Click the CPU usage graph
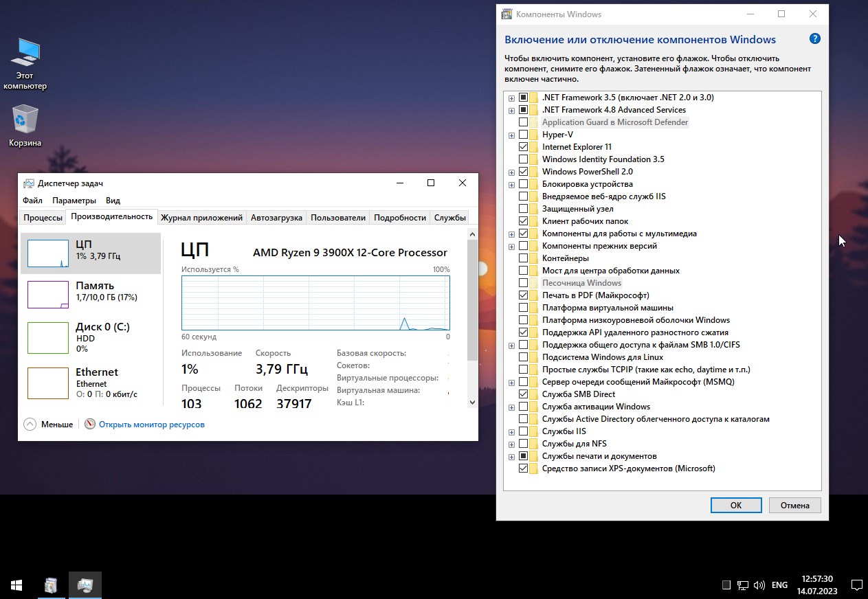 315,303
